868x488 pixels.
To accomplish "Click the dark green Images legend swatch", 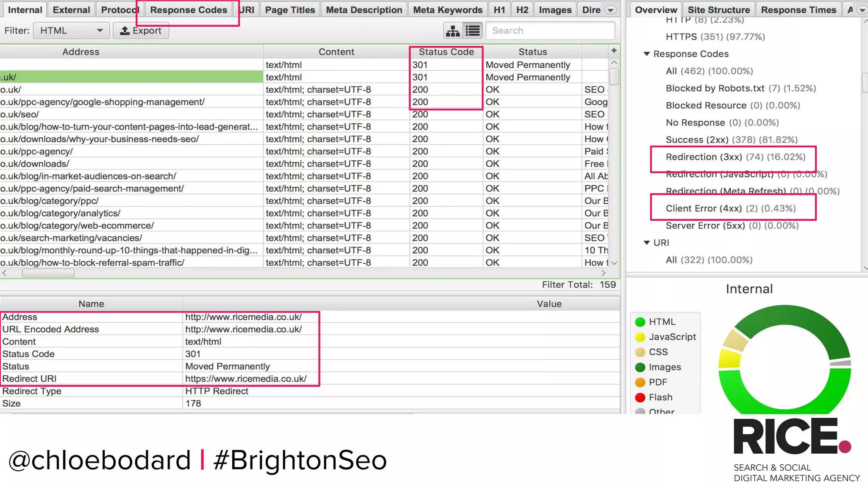I will [640, 367].
